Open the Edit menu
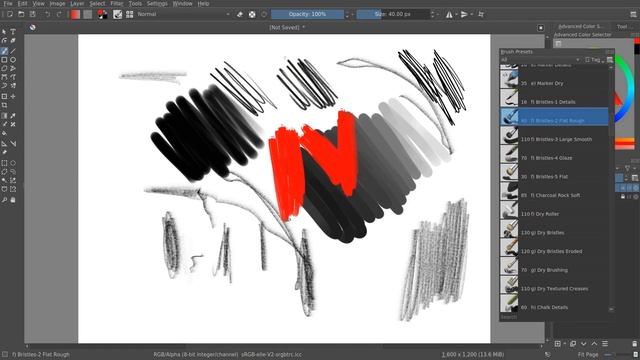The width and height of the screenshot is (640, 360). [x=22, y=3]
